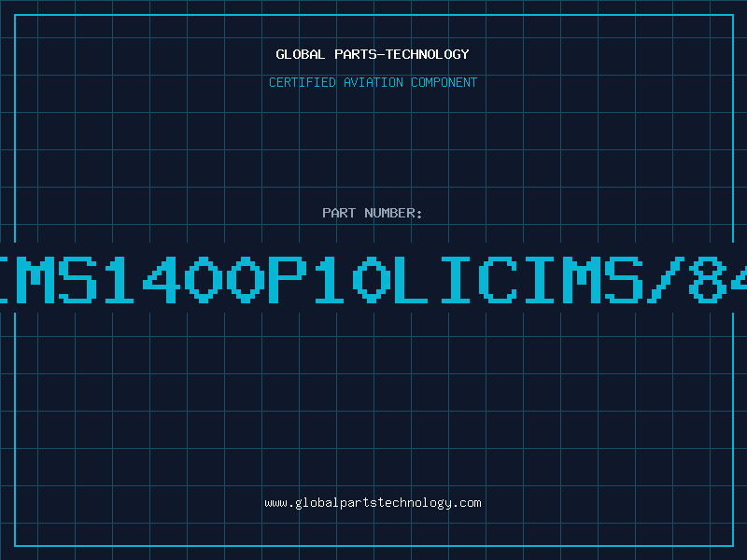This screenshot has width=747, height=560.
Task: Click the word TECHNOLOGY in the heading
Action: pyautogui.click(x=428, y=54)
